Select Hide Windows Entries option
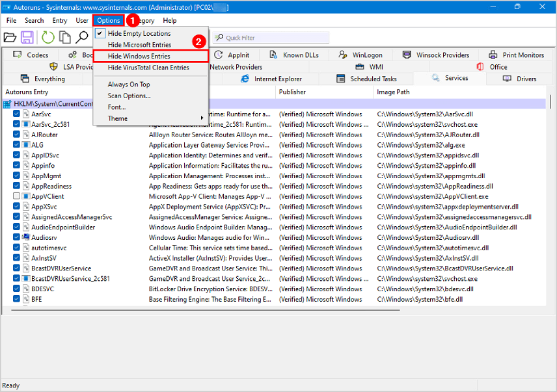 [x=150, y=56]
